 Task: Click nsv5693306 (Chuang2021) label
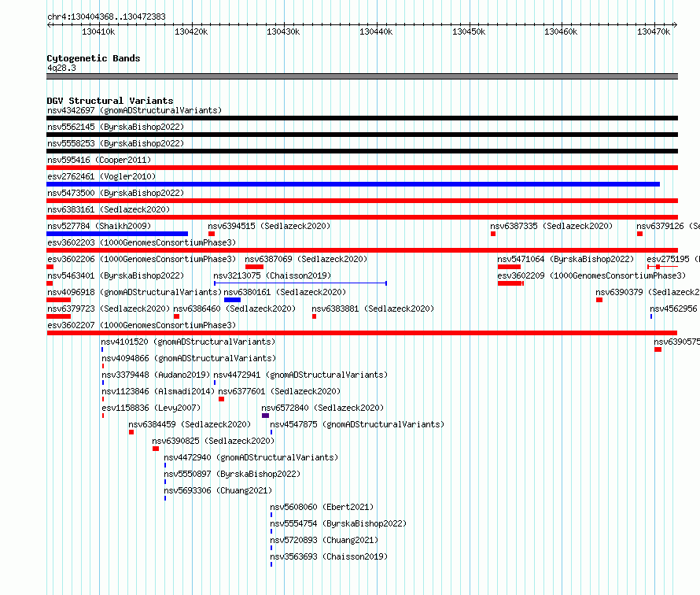[x=218, y=490]
